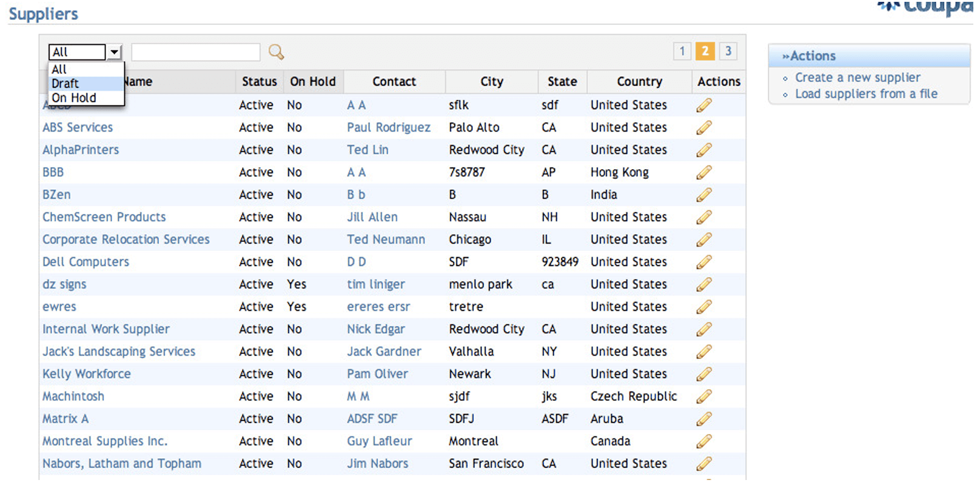The image size is (980, 497).
Task: Edit Montreal Supplies Inc. pencil icon
Action: click(704, 442)
